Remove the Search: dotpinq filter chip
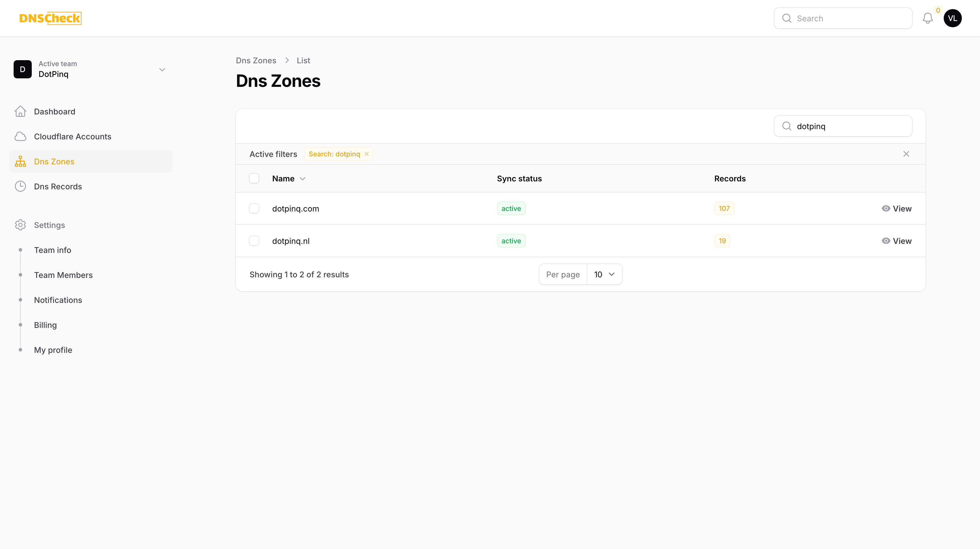Screen dimensions: 980x549 (366, 154)
